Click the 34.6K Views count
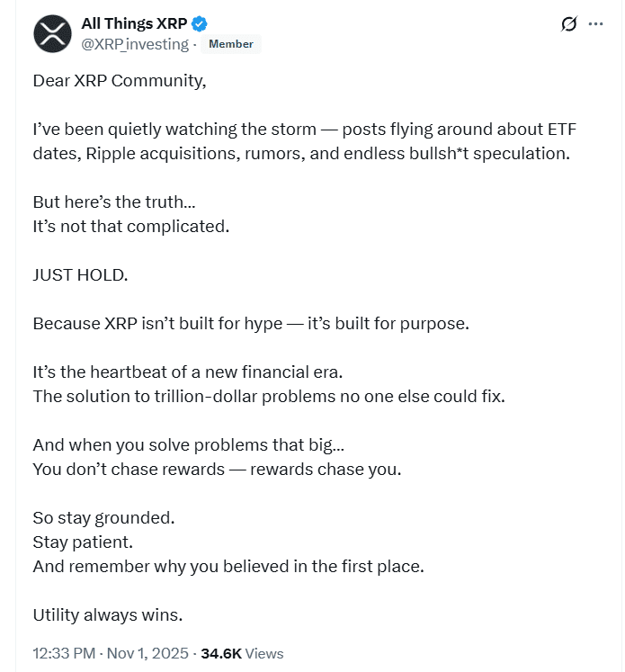Viewport: 625px width, 672px height. coord(242,654)
